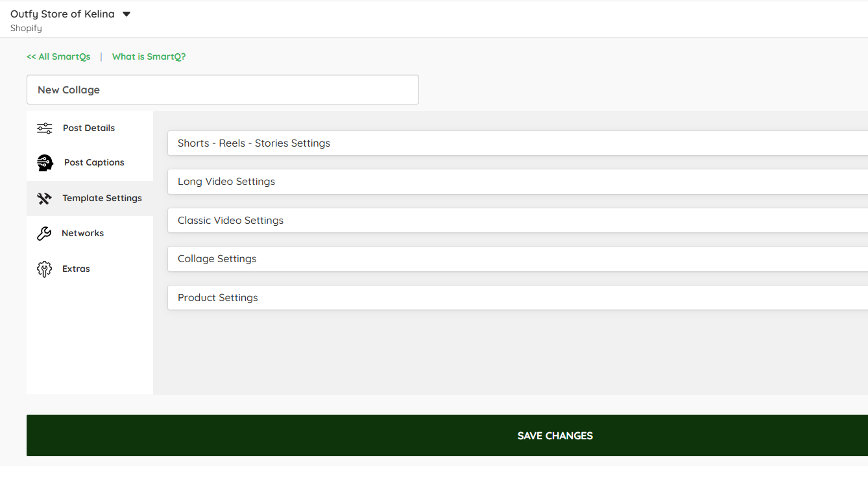The width and height of the screenshot is (868, 488).
Task: Open the Networks tab
Action: (90, 234)
